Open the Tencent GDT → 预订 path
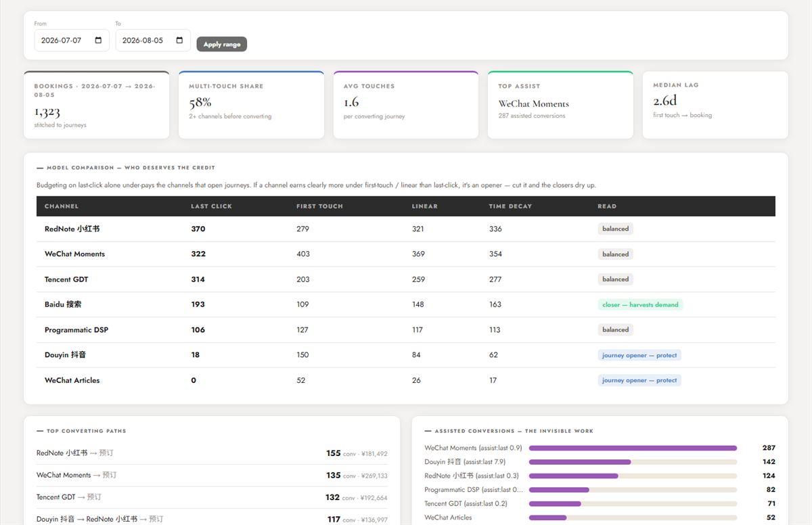The height and width of the screenshot is (525, 812). [69, 497]
